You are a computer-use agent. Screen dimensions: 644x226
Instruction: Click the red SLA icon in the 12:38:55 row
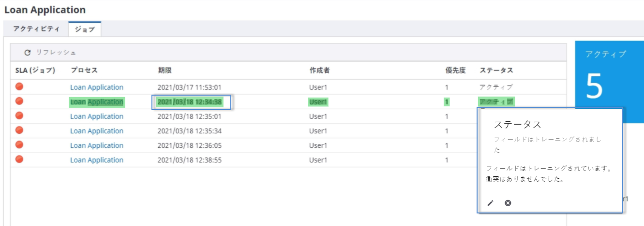19,159
